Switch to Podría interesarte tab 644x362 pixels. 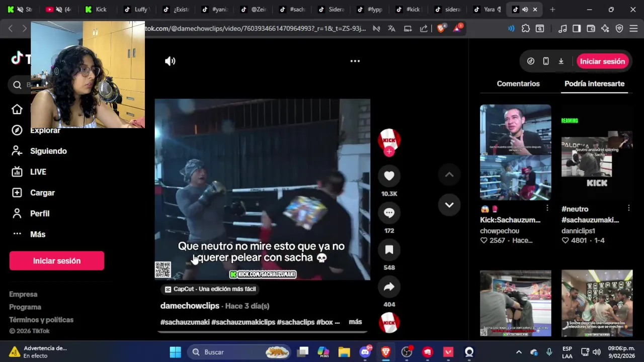594,84
